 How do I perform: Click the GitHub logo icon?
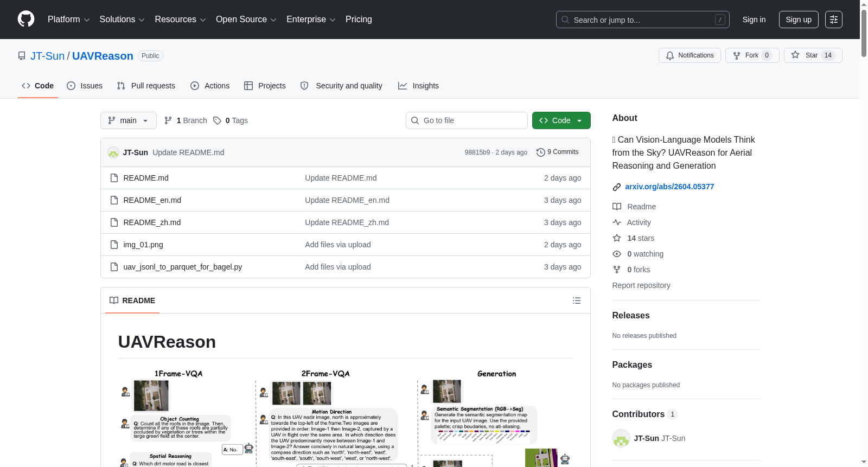pos(26,20)
